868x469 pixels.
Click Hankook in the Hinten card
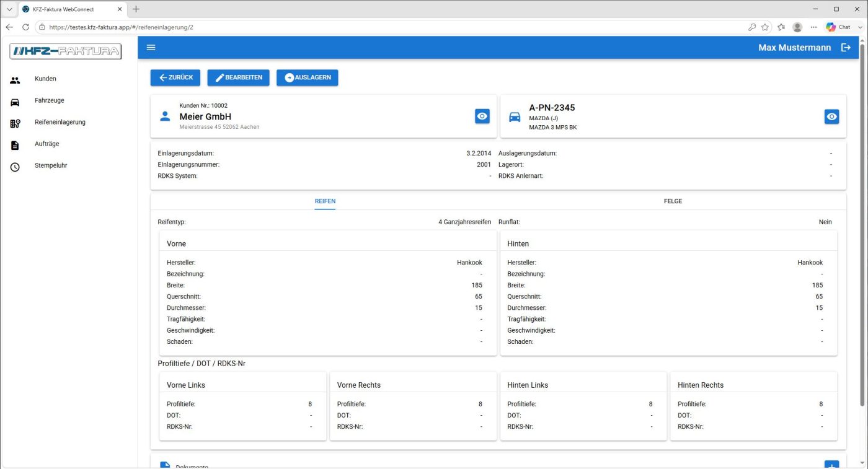coord(810,263)
